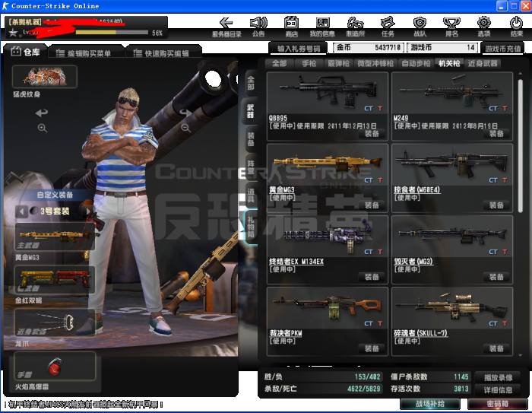Screen dimensions: 532x413
Task: Switch to the 仓库 inventory tab
Action: (25, 52)
